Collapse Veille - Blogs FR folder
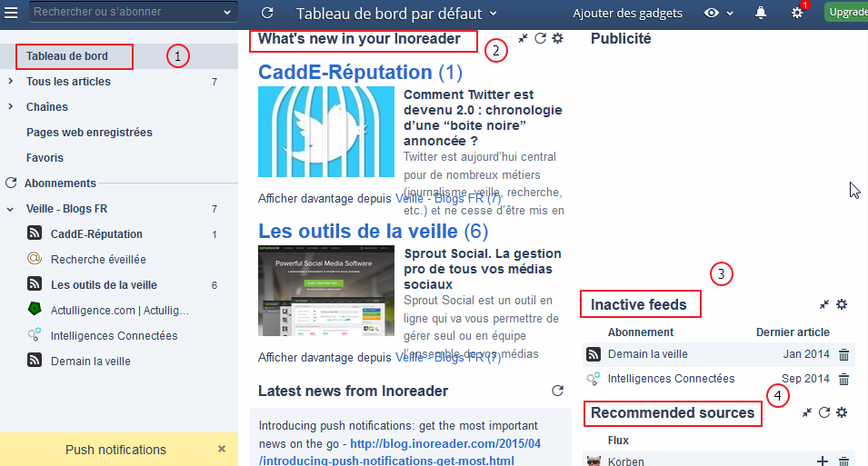 click(10, 209)
